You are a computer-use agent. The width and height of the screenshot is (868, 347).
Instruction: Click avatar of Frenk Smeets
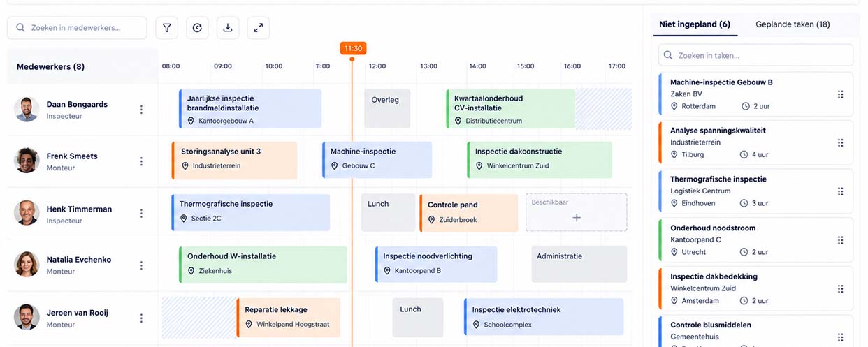coord(27,161)
